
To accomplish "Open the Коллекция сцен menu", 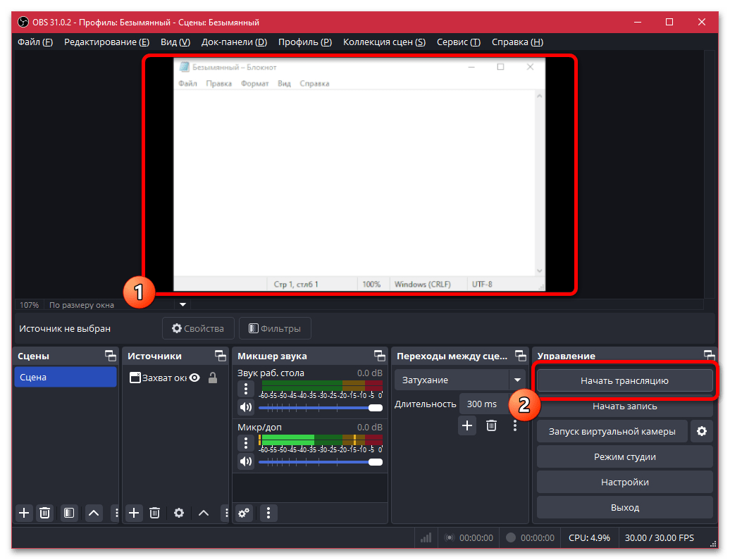I will click(385, 42).
